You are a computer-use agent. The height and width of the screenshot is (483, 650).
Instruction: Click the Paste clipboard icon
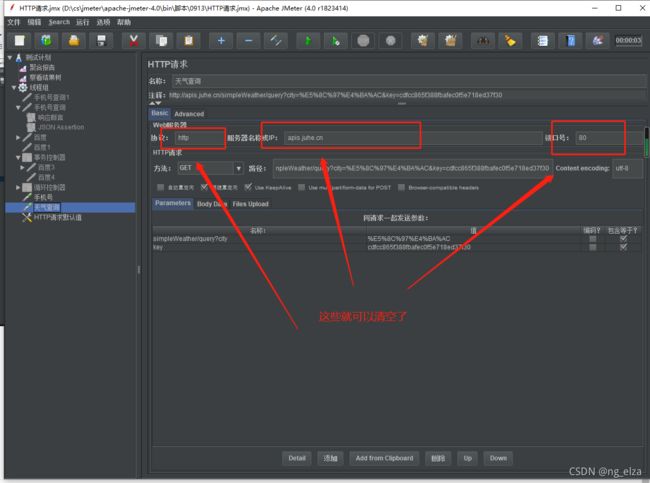pyautogui.click(x=188, y=41)
